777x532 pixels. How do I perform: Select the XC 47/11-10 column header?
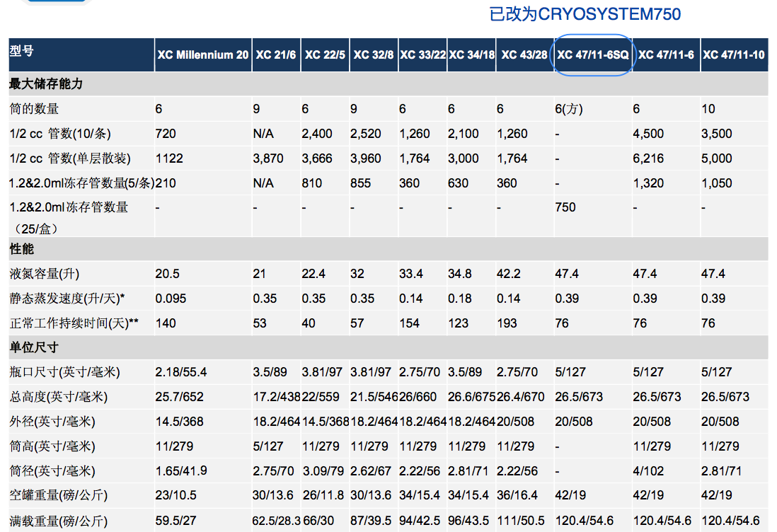[733, 55]
